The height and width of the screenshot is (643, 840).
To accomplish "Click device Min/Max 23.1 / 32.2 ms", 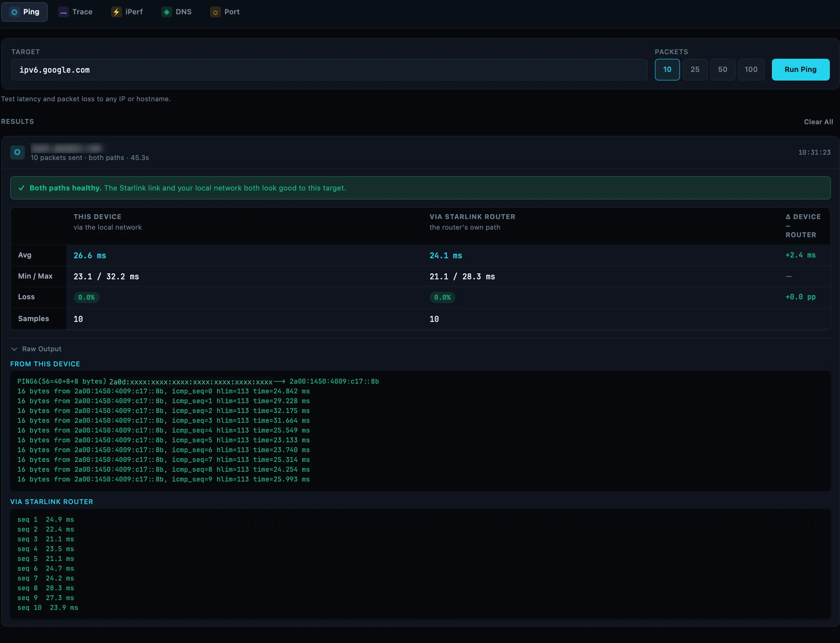I will (x=107, y=276).
